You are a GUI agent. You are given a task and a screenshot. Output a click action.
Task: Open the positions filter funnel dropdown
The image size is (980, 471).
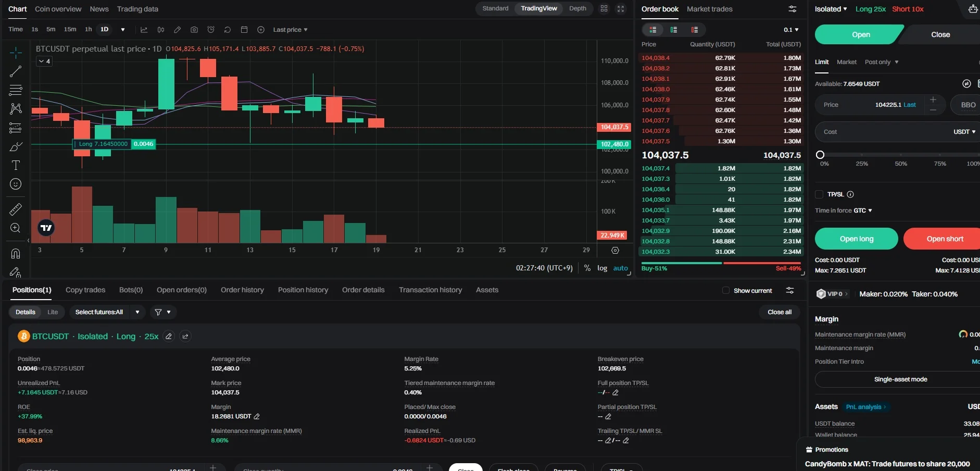[x=163, y=312]
